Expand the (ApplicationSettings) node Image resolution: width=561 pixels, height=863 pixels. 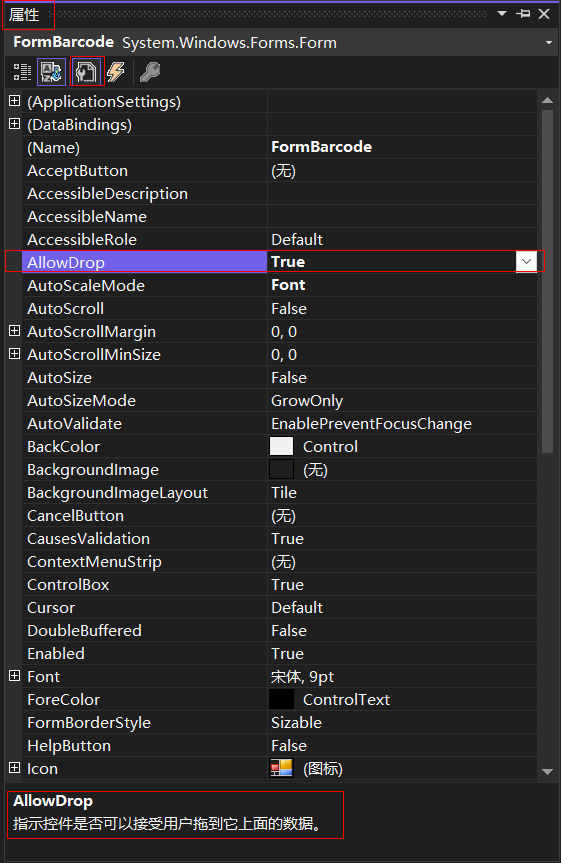pos(15,101)
